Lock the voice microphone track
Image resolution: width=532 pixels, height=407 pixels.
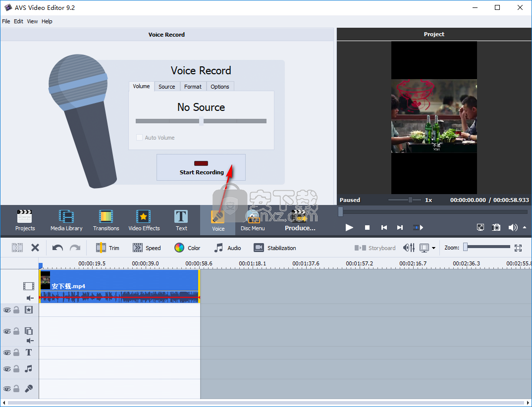(16, 389)
